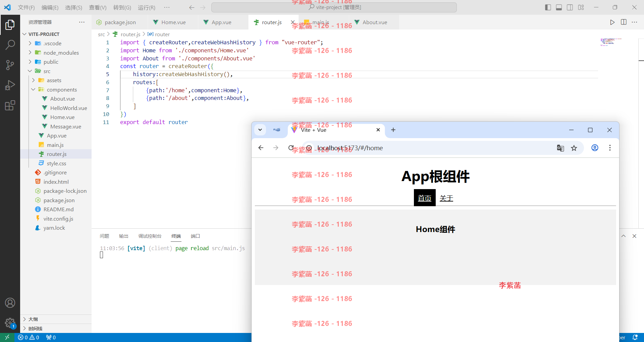Image resolution: width=644 pixels, height=342 pixels.
Task: Open the Search view in activity bar
Action: click(x=10, y=45)
